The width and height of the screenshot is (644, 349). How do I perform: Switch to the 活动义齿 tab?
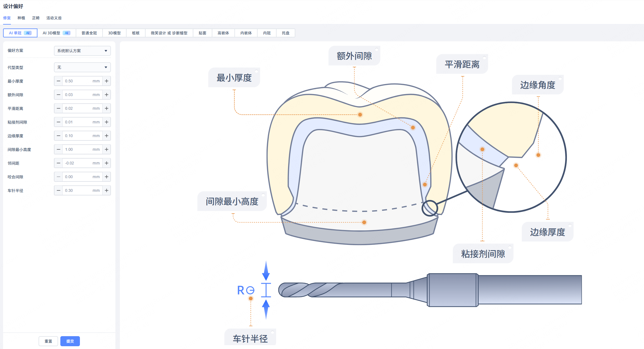coord(54,18)
